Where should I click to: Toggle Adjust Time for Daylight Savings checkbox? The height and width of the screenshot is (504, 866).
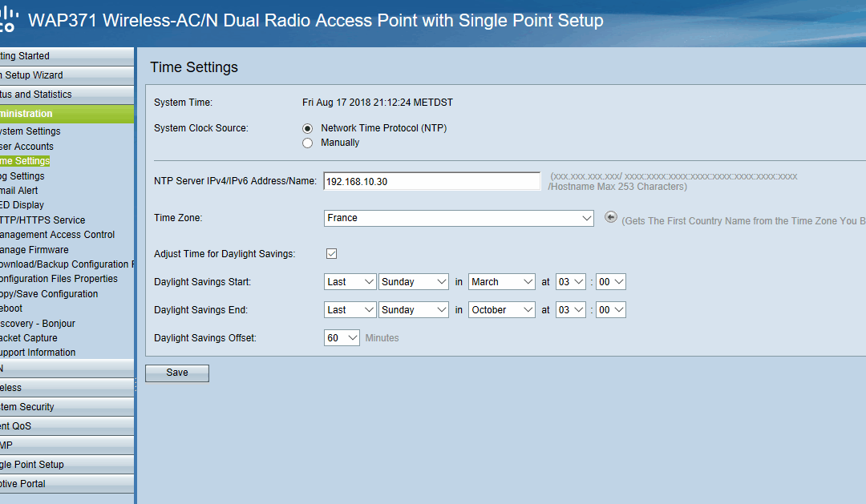[331, 253]
